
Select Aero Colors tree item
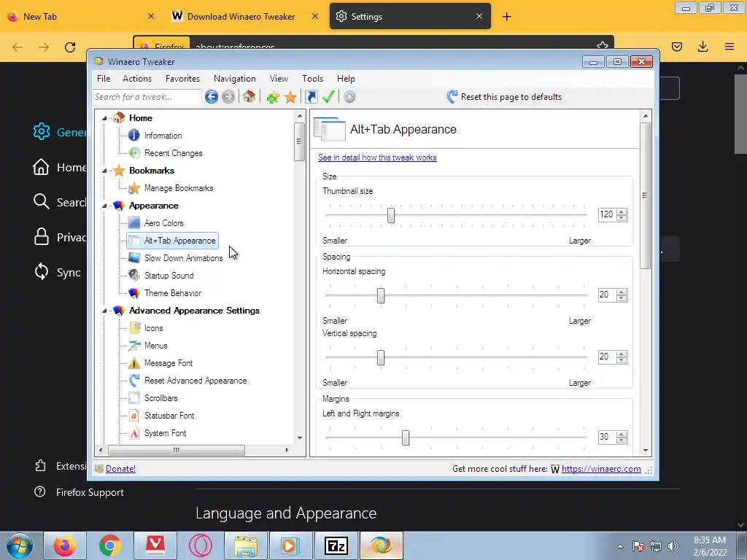(164, 223)
